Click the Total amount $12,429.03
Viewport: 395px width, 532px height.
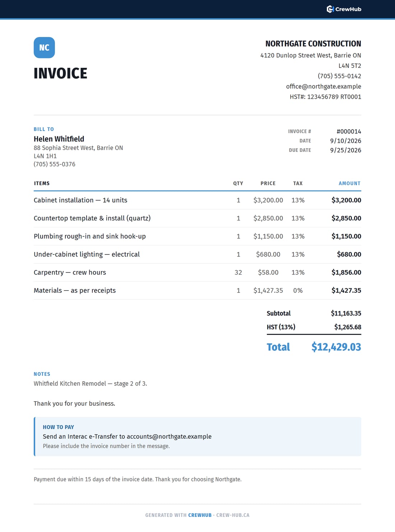click(336, 347)
